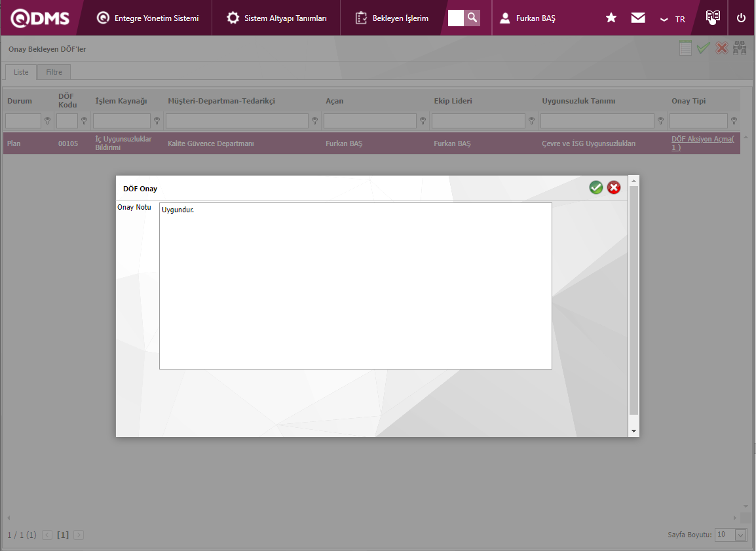Click the filter icon next to Durum field
756x551 pixels.
[x=47, y=121]
